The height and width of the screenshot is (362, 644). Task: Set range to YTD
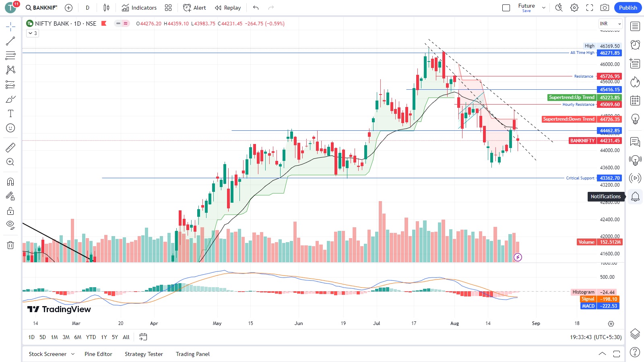pyautogui.click(x=91, y=337)
